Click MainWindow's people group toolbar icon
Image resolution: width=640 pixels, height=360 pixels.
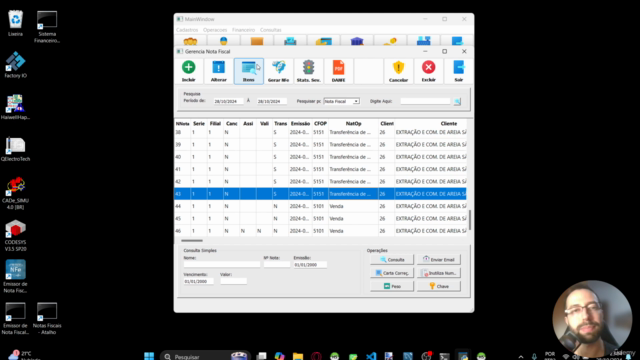pyautogui.click(x=190, y=41)
